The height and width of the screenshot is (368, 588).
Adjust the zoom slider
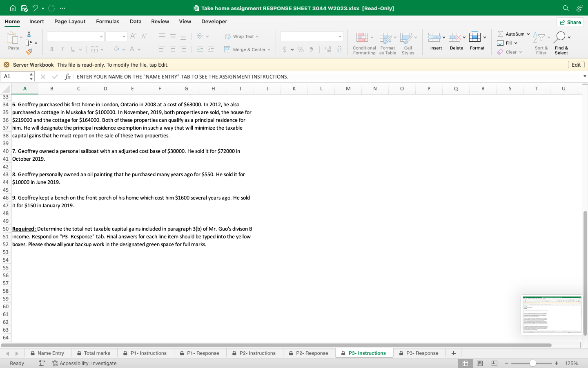[x=532, y=363]
